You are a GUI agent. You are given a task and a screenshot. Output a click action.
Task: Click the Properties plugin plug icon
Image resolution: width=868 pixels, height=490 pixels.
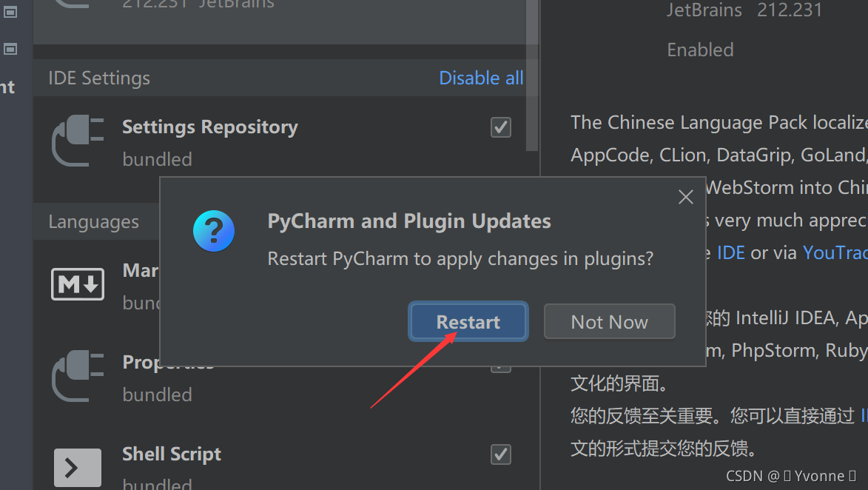[x=78, y=376]
